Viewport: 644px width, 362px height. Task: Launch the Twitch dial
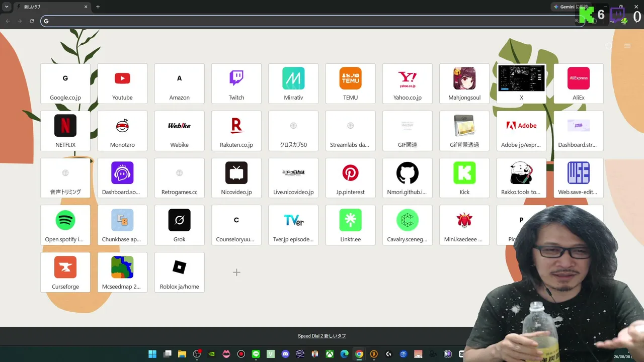click(236, 83)
